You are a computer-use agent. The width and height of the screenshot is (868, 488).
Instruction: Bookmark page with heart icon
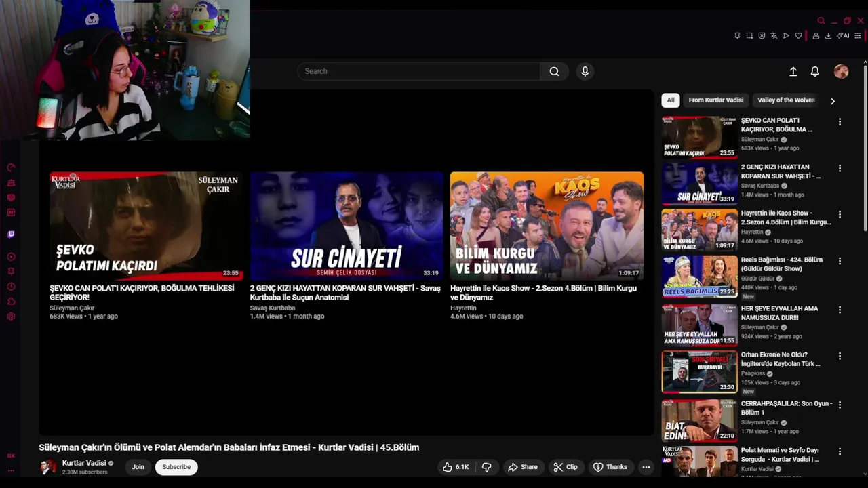(x=798, y=36)
